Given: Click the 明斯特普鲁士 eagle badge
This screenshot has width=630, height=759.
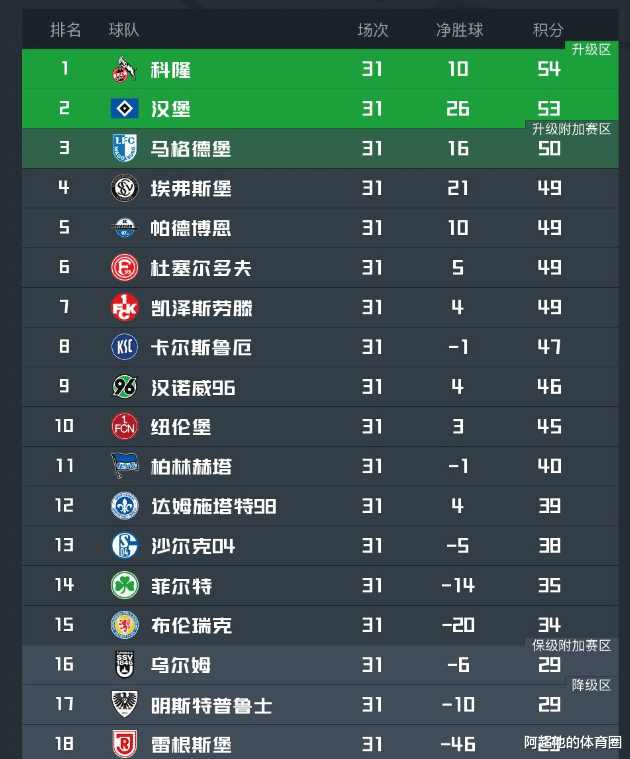Looking at the screenshot, I should click(x=124, y=704).
